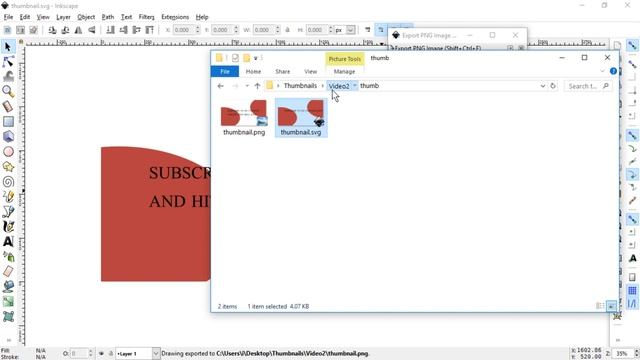The image size is (640, 360).
Task: Toggle layer visibility eye in status bar
Action: tap(101, 353)
